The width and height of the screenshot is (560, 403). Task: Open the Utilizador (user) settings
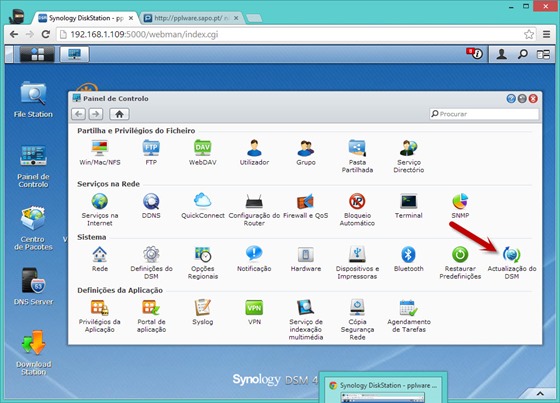click(254, 153)
